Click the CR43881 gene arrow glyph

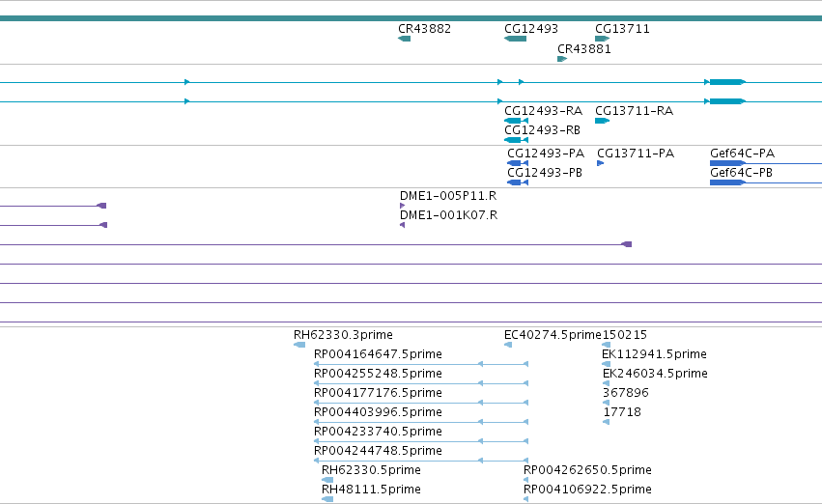pyautogui.click(x=562, y=59)
